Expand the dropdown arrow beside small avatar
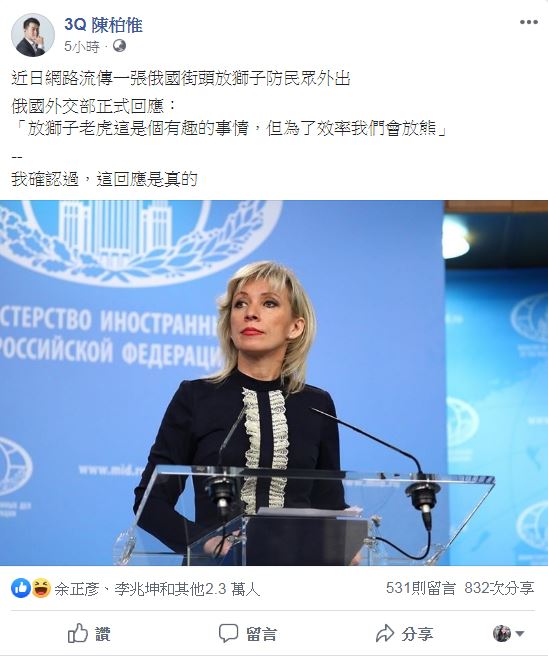 tap(520, 633)
